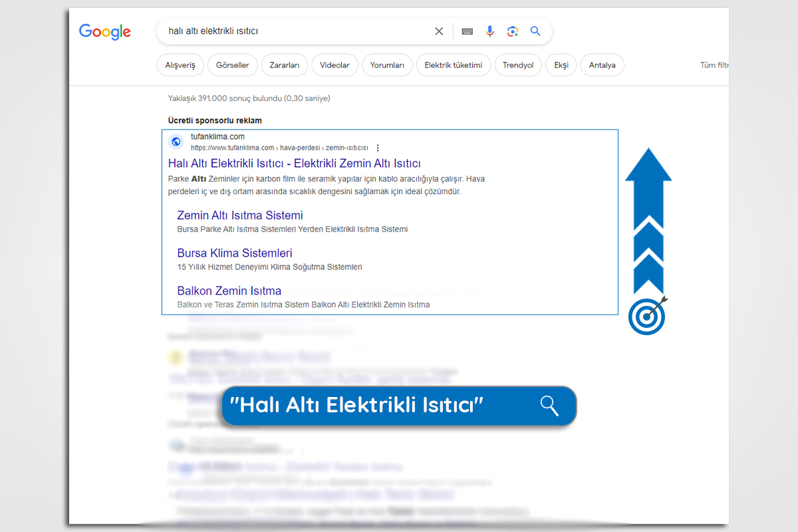Screen dimensions: 798x532
Task: Open Google Lens image search icon
Action: pyautogui.click(x=512, y=31)
